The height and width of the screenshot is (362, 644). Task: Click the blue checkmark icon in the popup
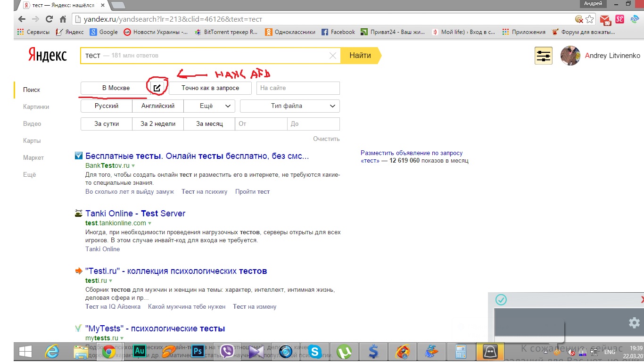point(501,299)
